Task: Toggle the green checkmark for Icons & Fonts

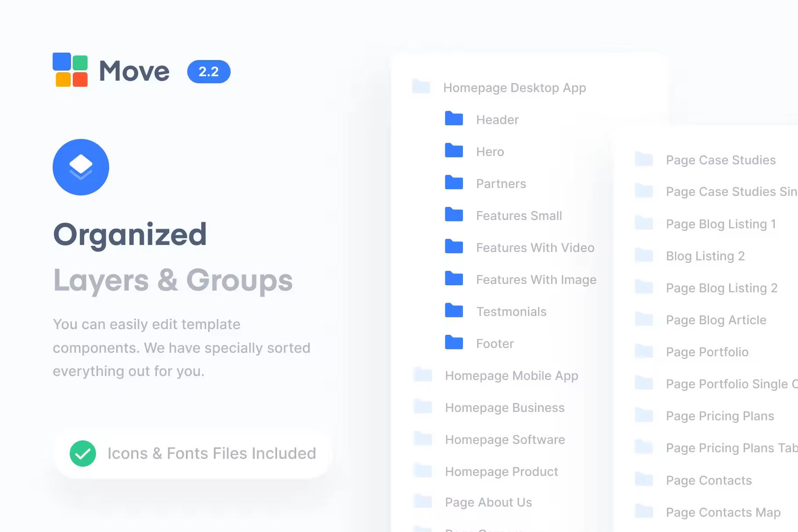Action: click(83, 454)
